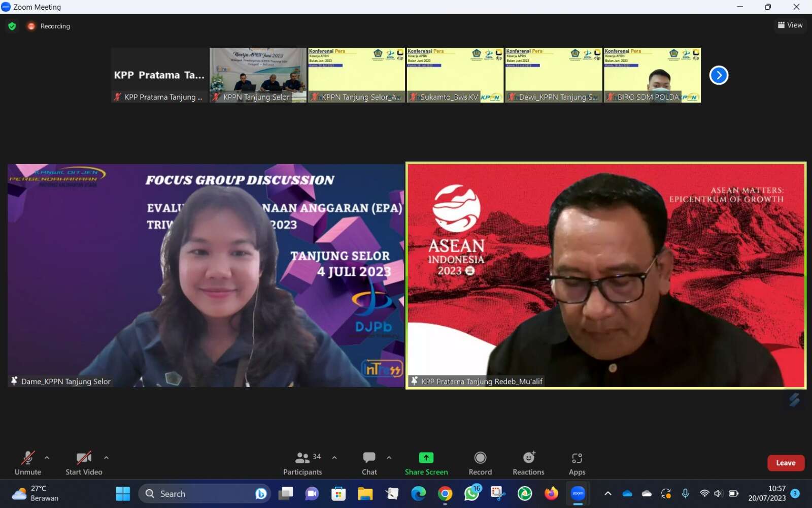The image size is (812, 508).
Task: Open the Reactions emoji menu
Action: (528, 463)
